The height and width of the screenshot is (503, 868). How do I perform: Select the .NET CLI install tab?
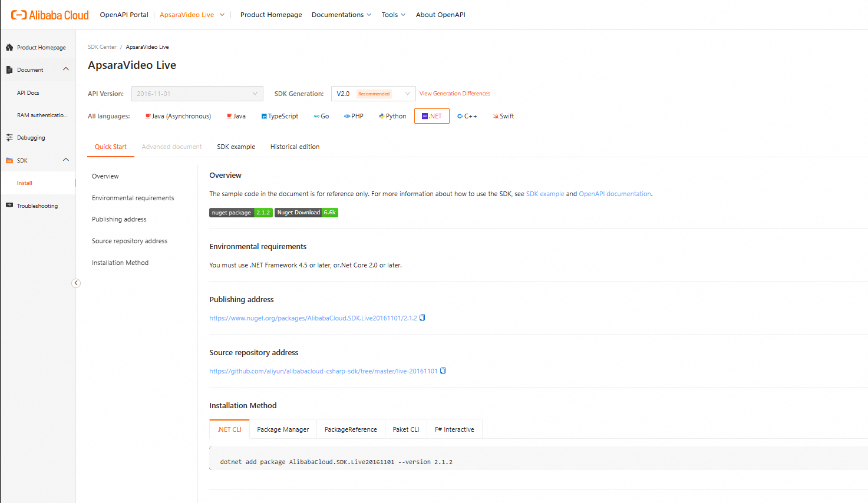pos(230,429)
